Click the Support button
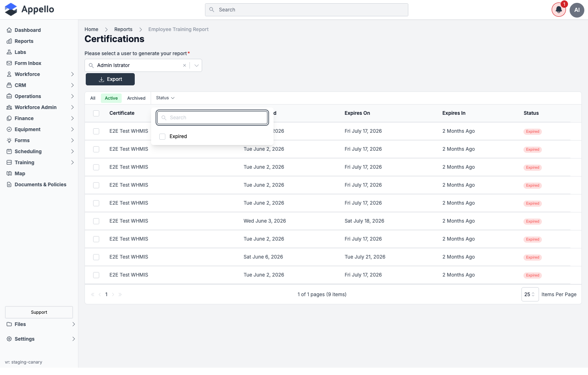Screen dimensions: 588x375 (x=39, y=312)
